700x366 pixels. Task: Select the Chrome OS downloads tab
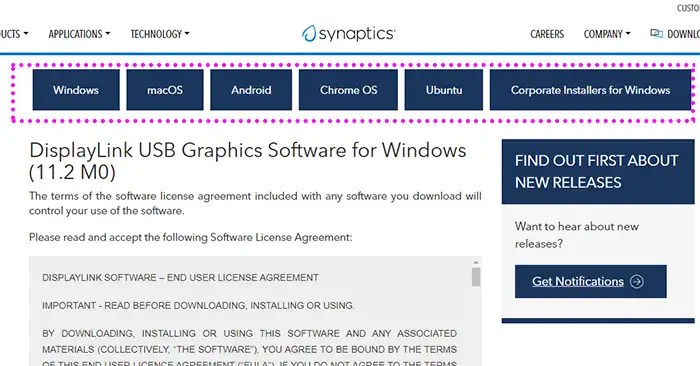coord(348,90)
